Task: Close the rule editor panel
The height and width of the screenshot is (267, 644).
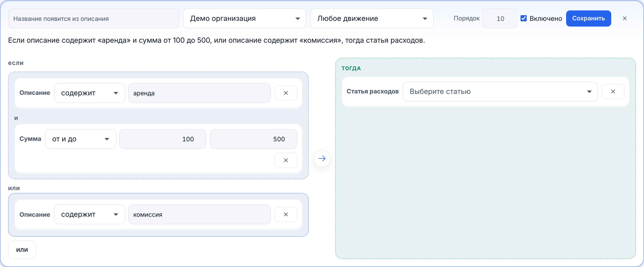Action: point(625,18)
